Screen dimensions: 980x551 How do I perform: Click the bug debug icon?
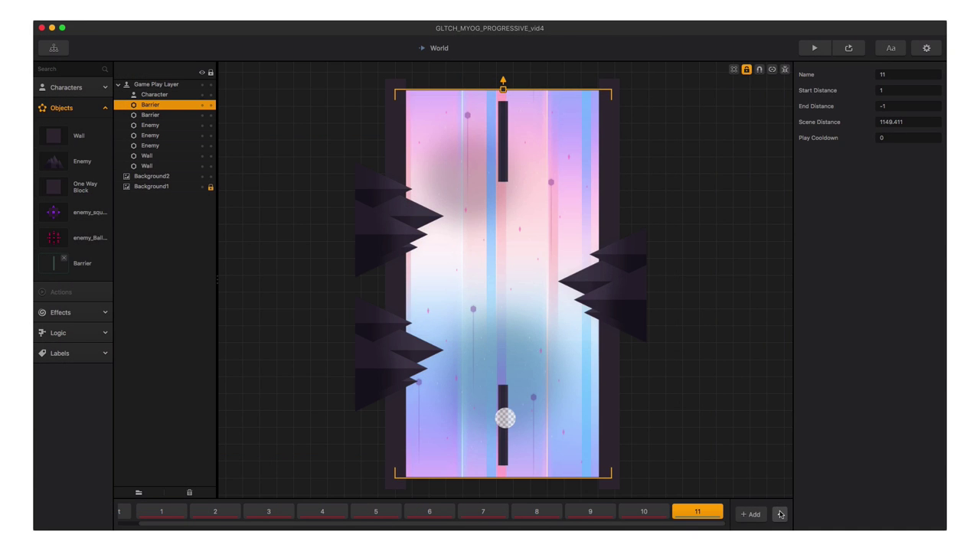coord(785,70)
